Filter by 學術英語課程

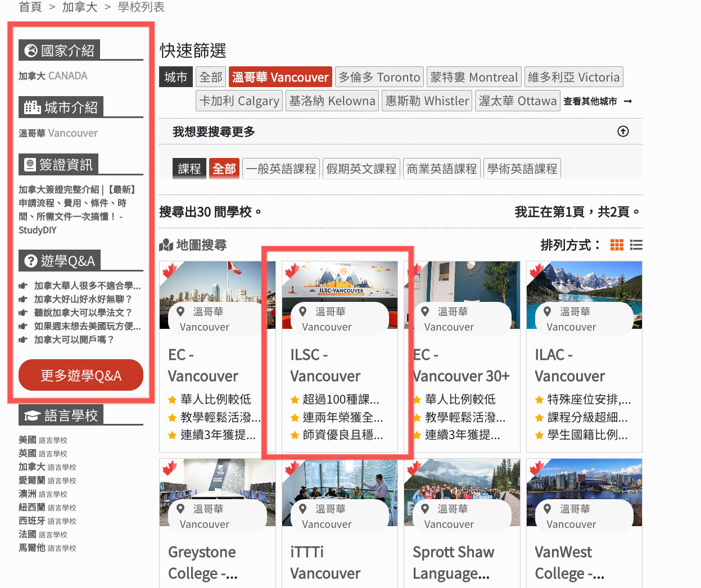tap(522, 169)
